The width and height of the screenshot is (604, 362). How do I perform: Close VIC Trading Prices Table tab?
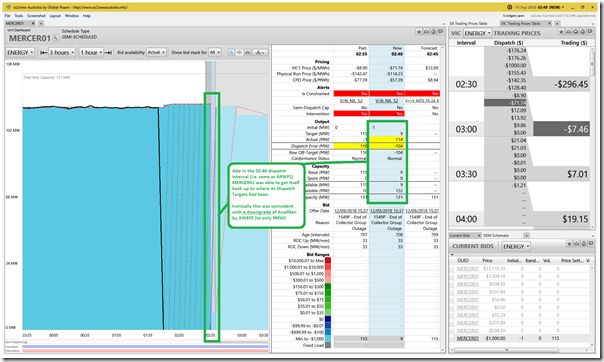(x=550, y=23)
